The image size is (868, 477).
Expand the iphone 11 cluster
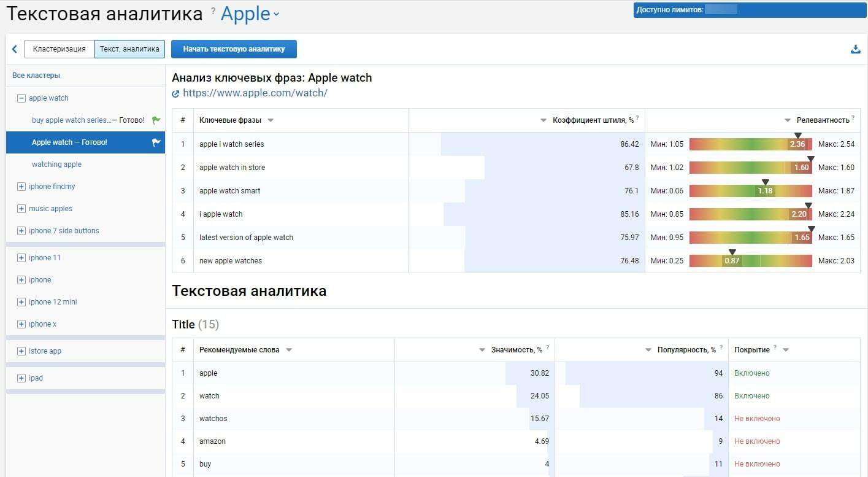point(21,258)
